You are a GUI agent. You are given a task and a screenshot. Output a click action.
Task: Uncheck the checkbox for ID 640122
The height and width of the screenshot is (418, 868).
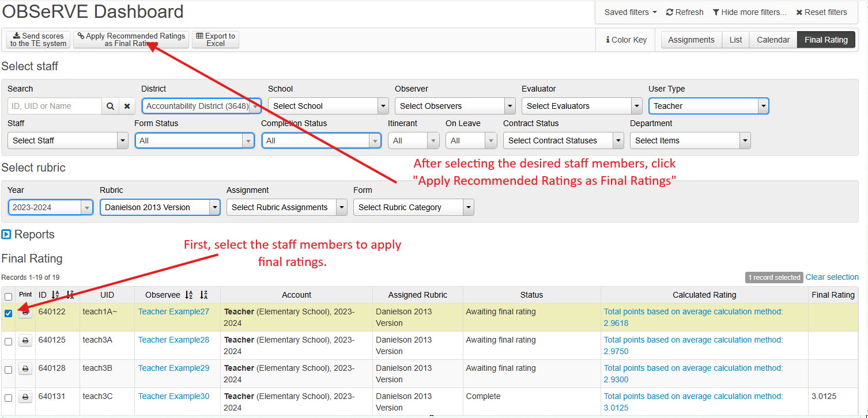pos(8,314)
